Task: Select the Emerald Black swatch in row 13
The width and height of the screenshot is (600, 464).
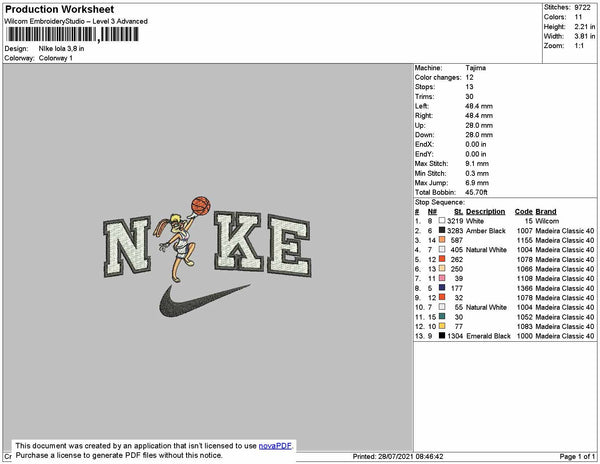Action: pos(442,335)
